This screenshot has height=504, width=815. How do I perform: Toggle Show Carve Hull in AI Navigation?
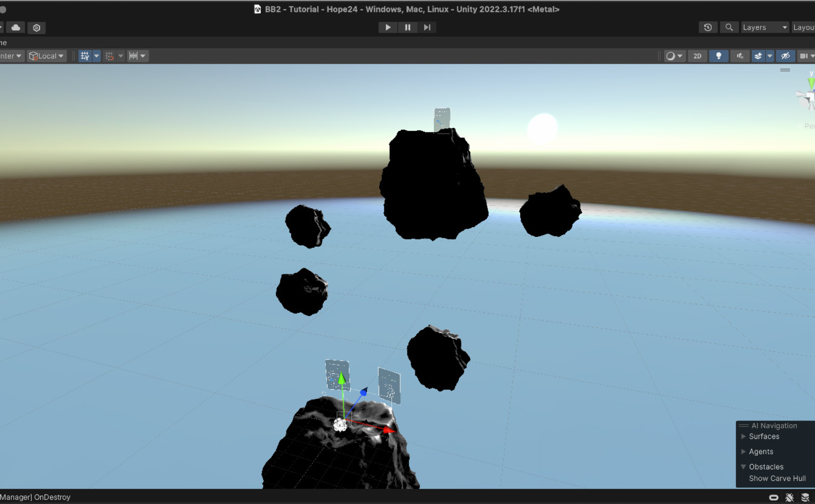(777, 478)
